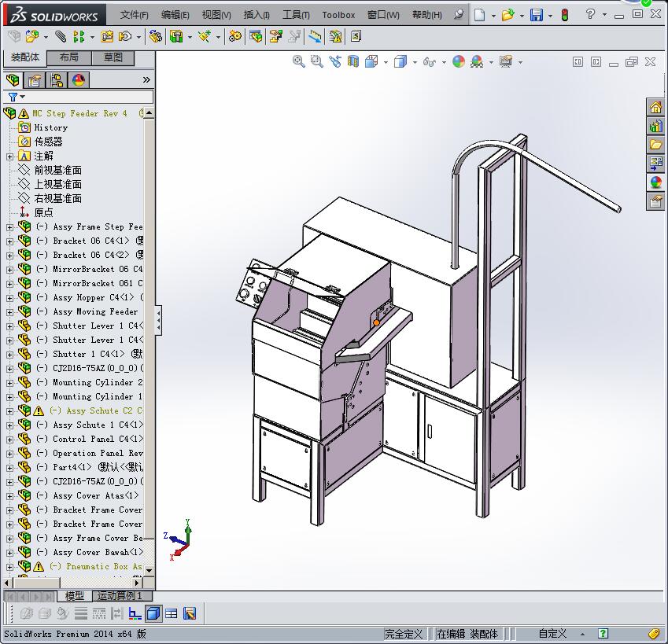The image size is (668, 644).
Task: Click the feature tree filter field
Action: click(79, 97)
